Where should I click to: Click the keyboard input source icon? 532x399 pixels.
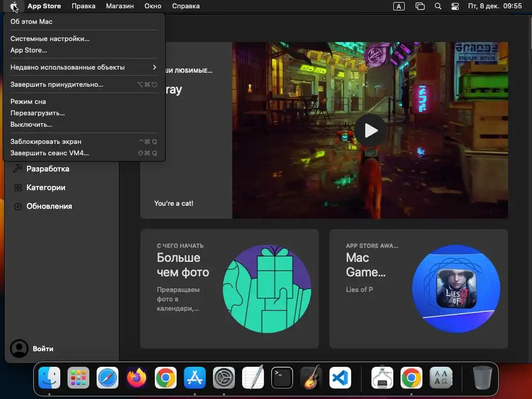tap(398, 6)
